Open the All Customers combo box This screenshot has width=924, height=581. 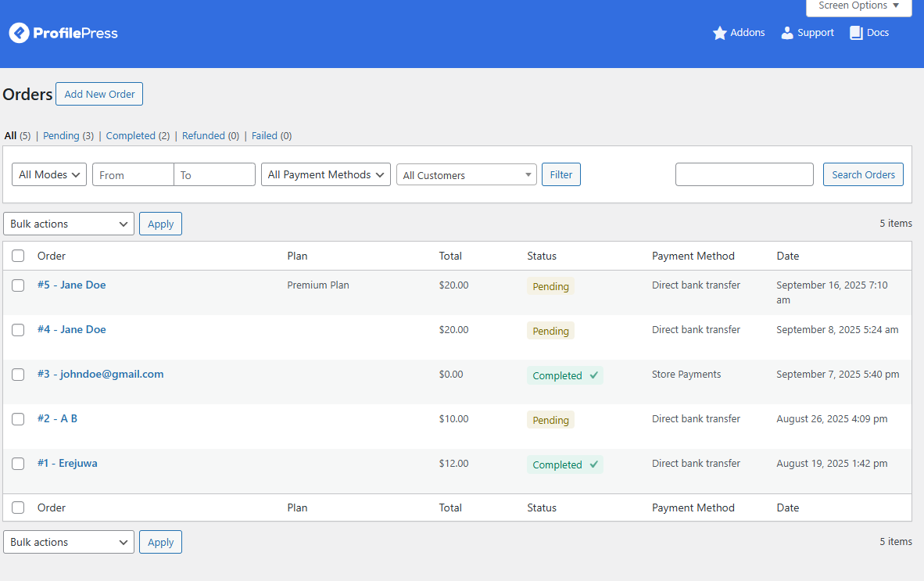pos(466,175)
